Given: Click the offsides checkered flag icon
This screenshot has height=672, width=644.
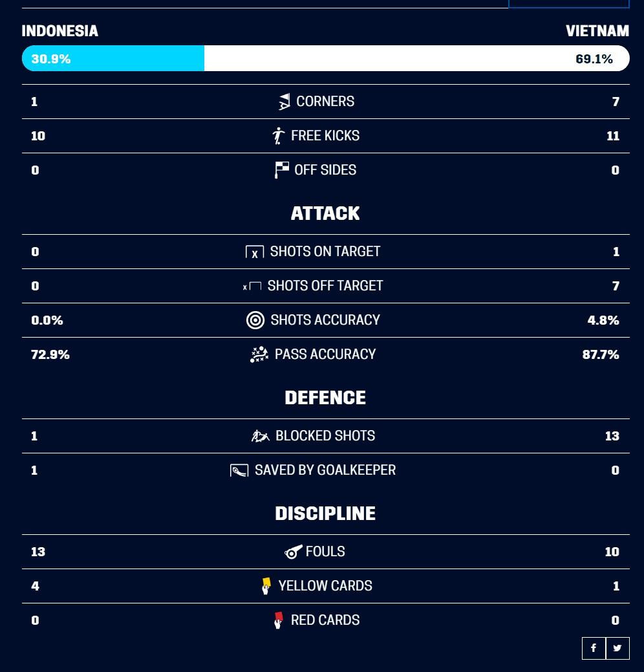Looking at the screenshot, I should [x=282, y=170].
